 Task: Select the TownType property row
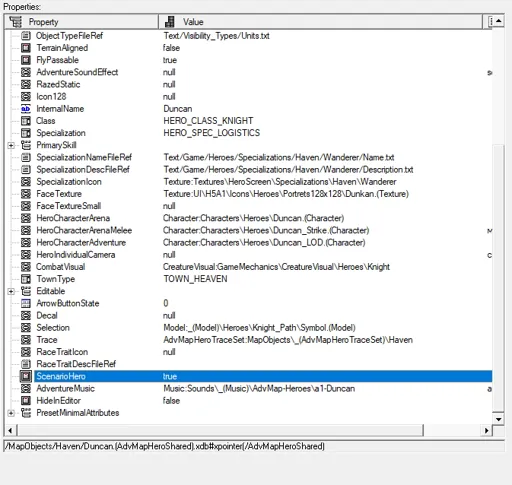pos(248,279)
